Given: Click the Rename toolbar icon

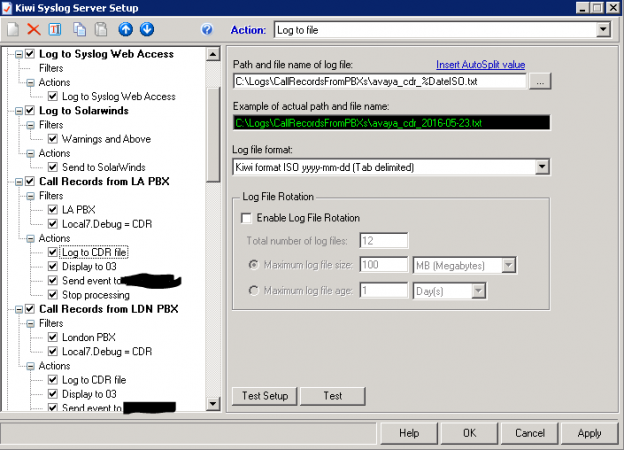Looking at the screenshot, I should coord(56,30).
